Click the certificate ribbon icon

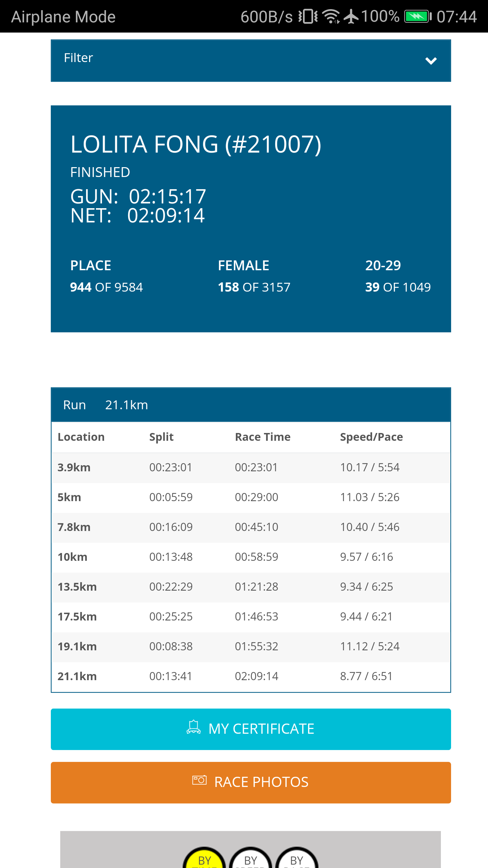(194, 727)
